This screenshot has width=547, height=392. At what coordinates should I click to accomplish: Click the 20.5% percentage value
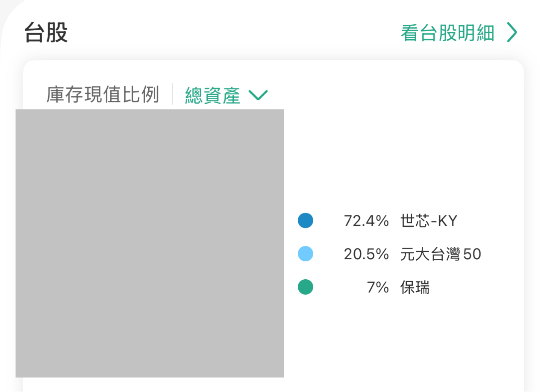[366, 254]
